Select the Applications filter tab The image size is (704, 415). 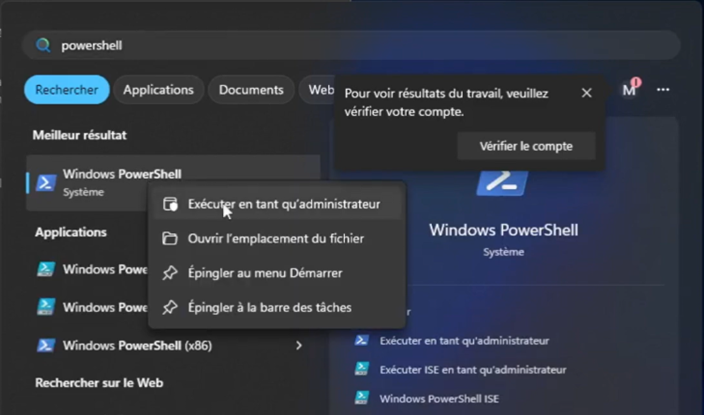point(158,90)
